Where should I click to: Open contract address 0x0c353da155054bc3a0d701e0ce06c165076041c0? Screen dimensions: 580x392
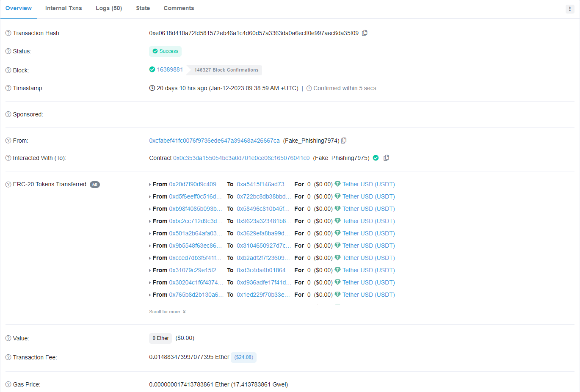[241, 158]
